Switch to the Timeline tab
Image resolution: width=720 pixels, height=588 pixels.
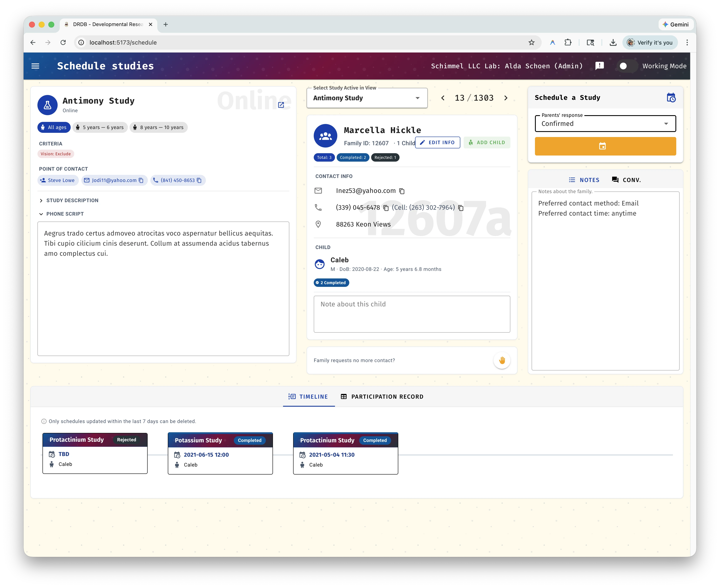click(x=308, y=397)
